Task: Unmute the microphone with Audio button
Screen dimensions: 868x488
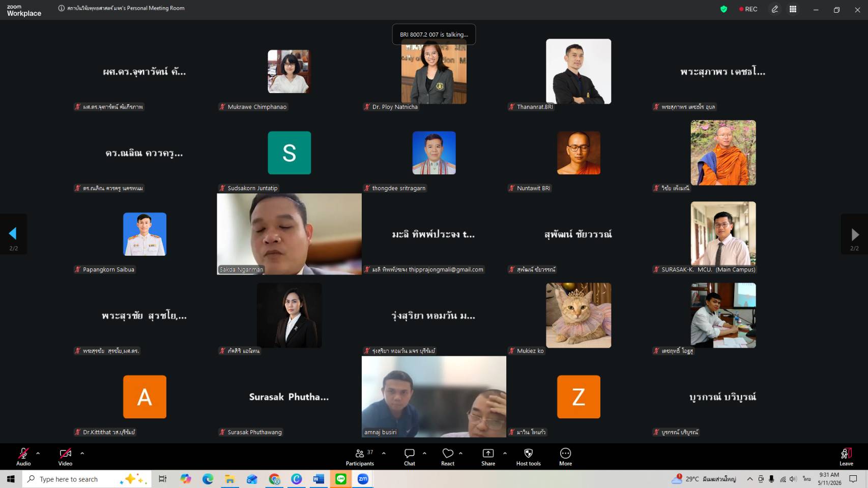Action: 23,456
